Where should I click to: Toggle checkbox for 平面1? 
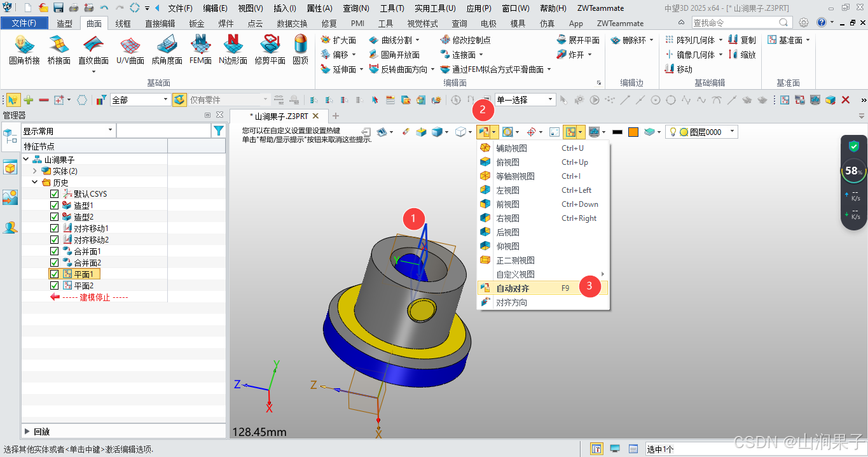point(54,274)
